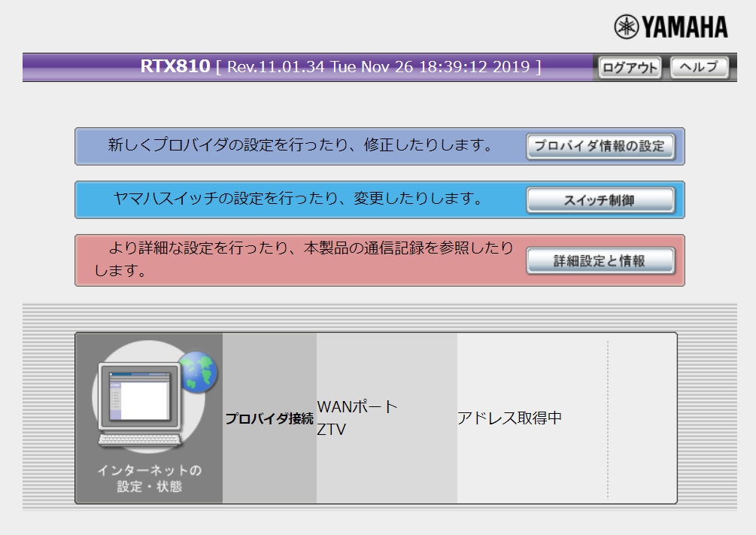Open the スイッチ制御 switch control page

pyautogui.click(x=600, y=200)
